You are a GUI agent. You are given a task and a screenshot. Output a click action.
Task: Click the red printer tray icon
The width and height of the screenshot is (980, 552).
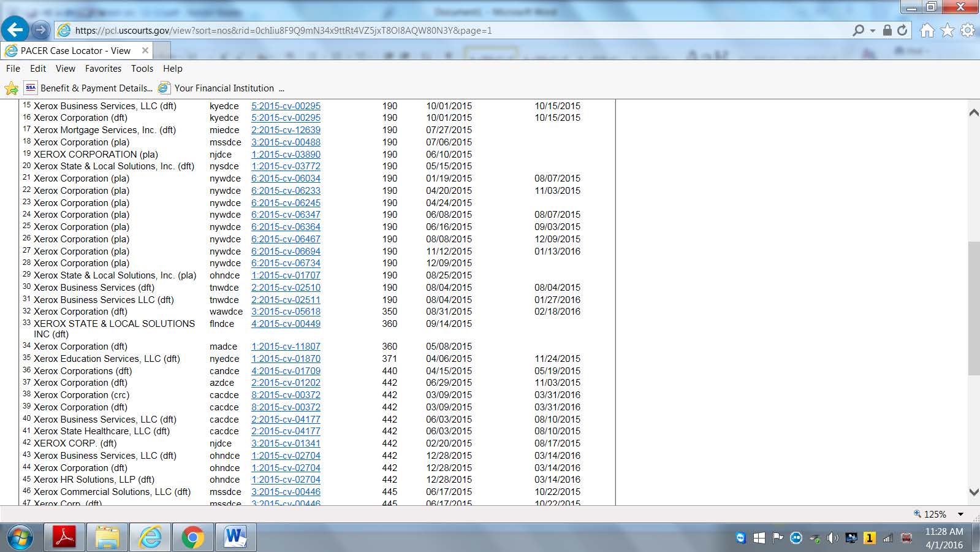coord(906,538)
